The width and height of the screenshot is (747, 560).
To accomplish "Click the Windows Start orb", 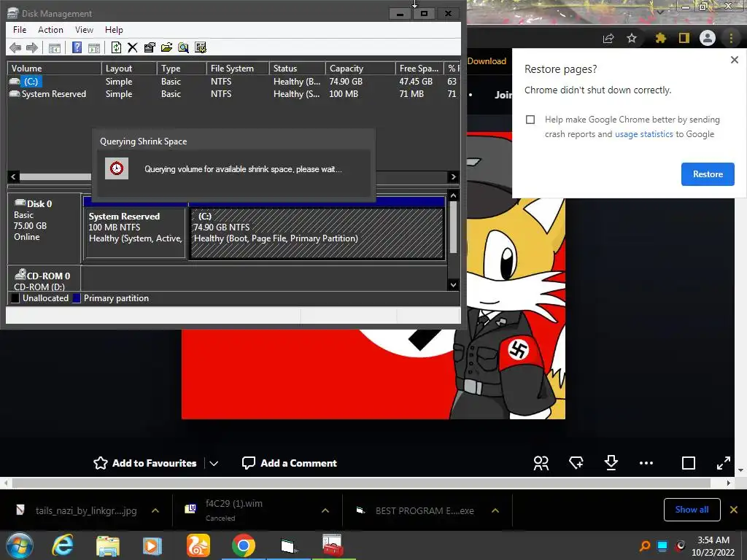I will tap(20, 545).
